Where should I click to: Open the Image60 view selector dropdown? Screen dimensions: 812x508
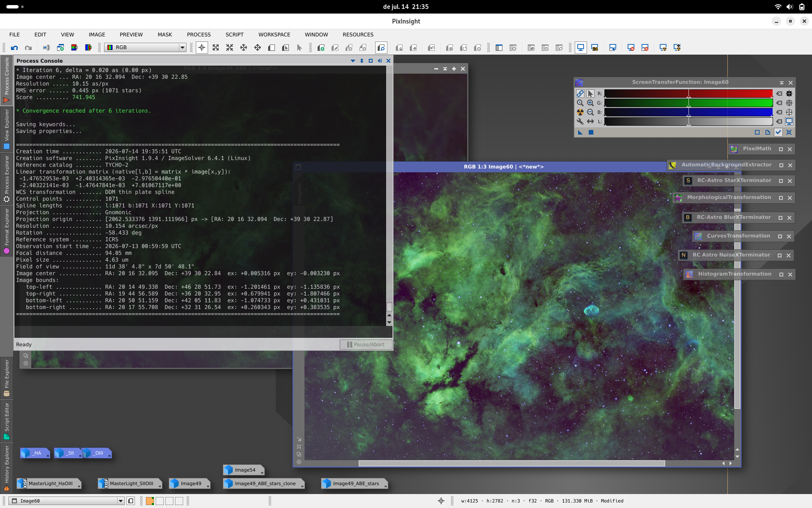coord(67,501)
